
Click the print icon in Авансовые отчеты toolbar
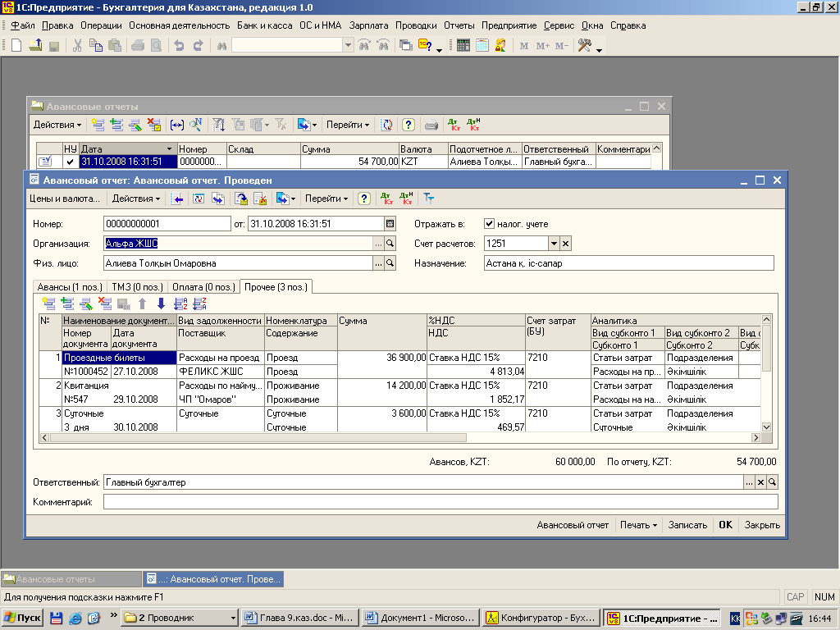click(x=431, y=125)
